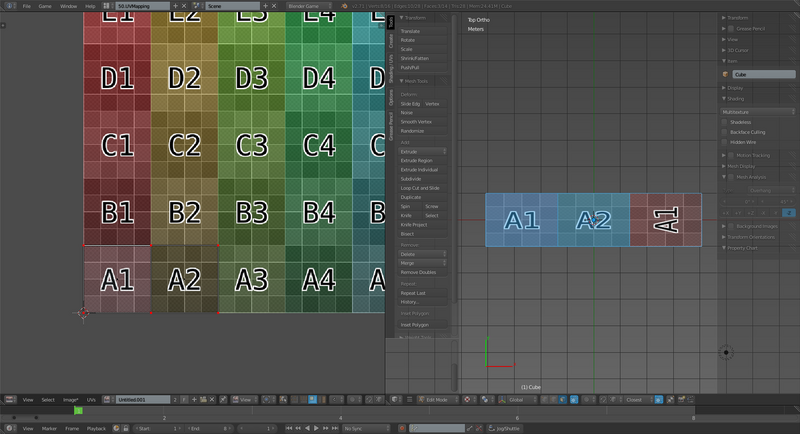Delete the 50.UVMapping screen layout

click(184, 6)
